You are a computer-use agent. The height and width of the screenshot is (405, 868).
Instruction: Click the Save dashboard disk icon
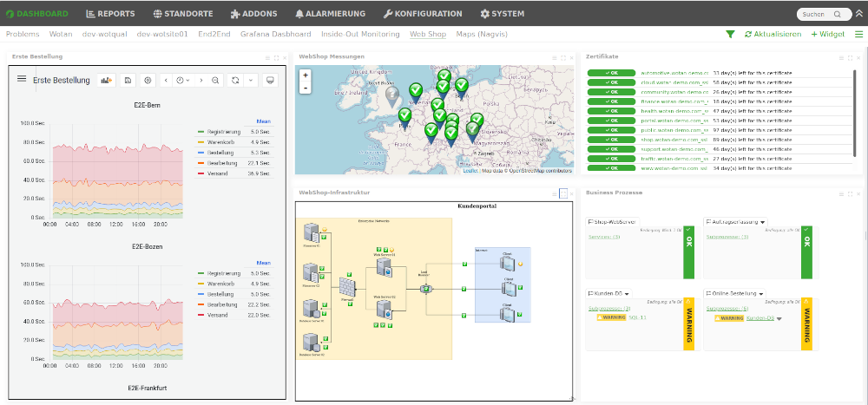(x=128, y=80)
